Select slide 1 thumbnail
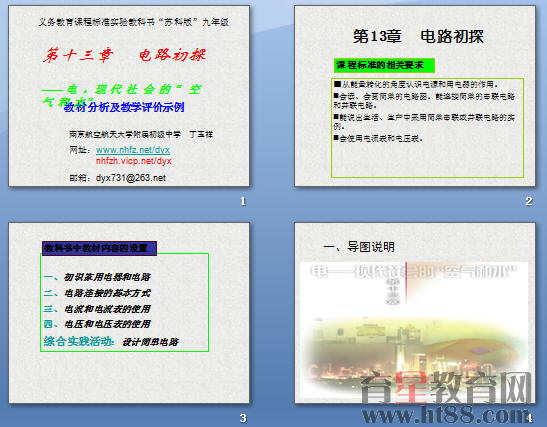Screen dimensions: 547x427 pos(129,96)
